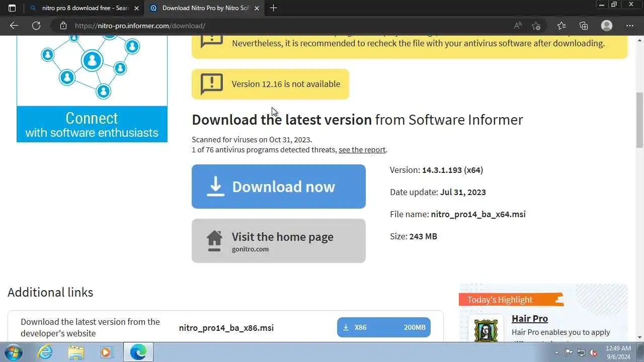
Task: Add page to favorites star icon
Action: 536,26
